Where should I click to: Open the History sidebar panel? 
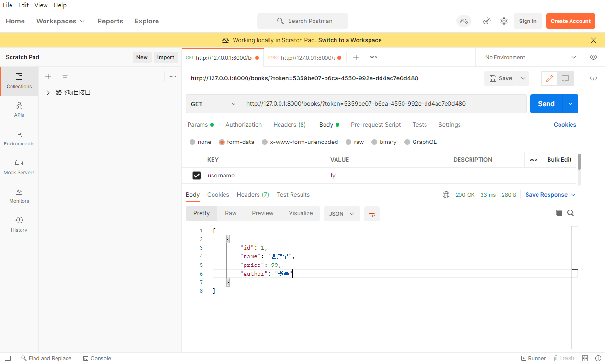coord(19,224)
